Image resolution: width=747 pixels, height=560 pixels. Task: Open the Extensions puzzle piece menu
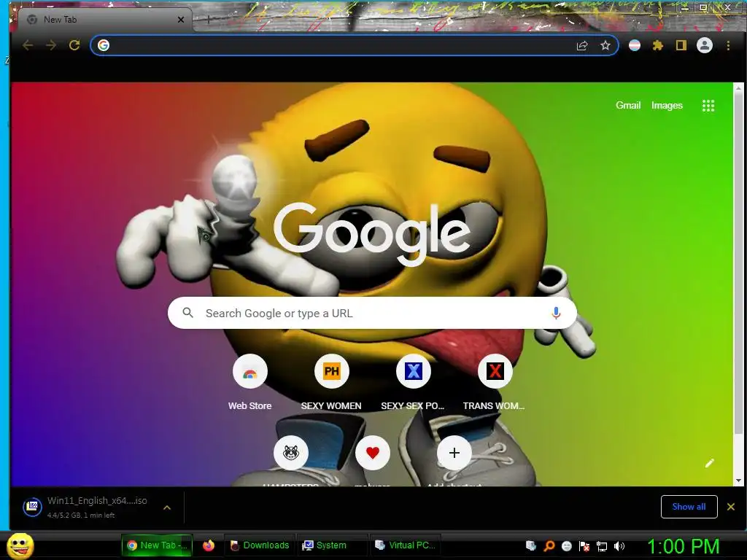658,45
